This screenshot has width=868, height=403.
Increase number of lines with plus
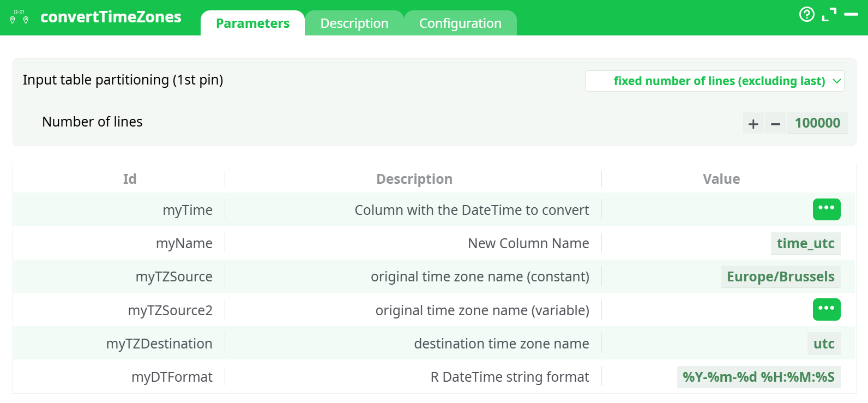pos(753,124)
